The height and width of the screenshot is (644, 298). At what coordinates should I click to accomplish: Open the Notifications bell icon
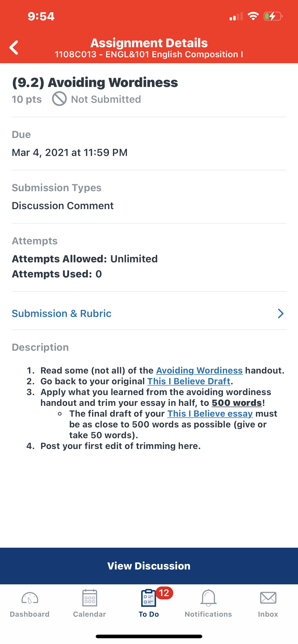coord(208,598)
